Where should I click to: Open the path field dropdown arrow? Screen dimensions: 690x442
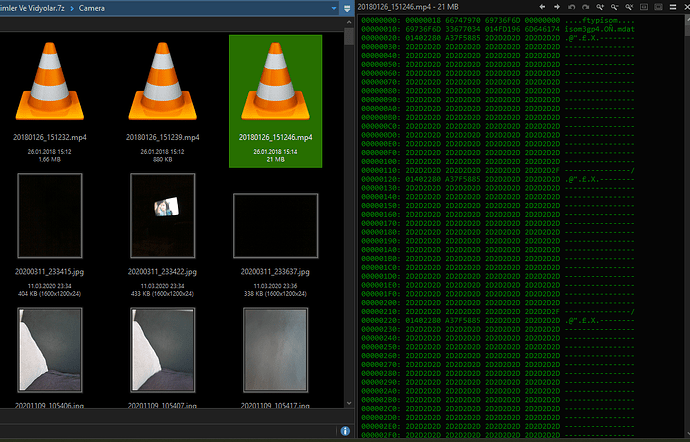334,8
